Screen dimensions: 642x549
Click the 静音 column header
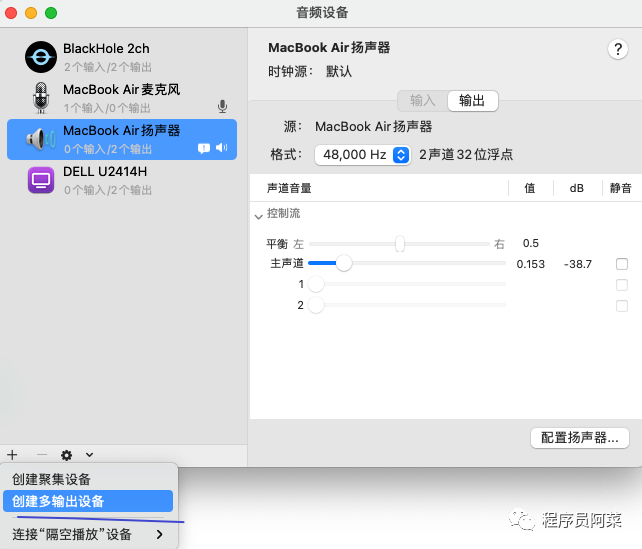click(621, 188)
